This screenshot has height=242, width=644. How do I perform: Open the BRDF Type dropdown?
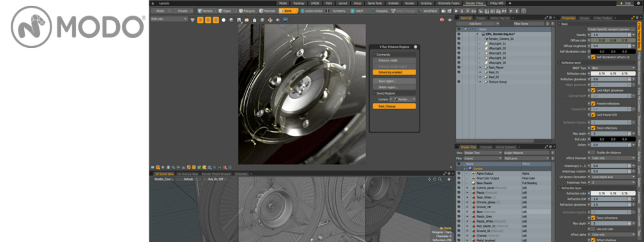click(612, 68)
